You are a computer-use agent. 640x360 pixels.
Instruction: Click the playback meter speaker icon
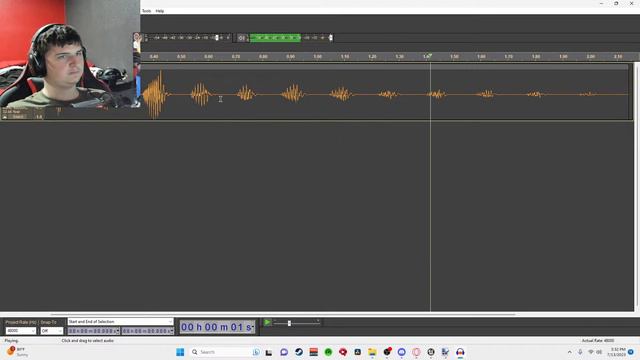(242, 38)
